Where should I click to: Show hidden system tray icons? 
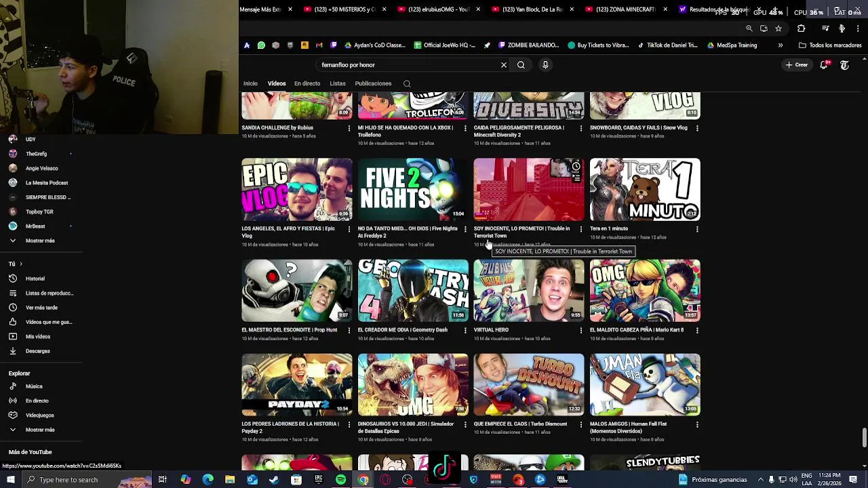tap(759, 480)
